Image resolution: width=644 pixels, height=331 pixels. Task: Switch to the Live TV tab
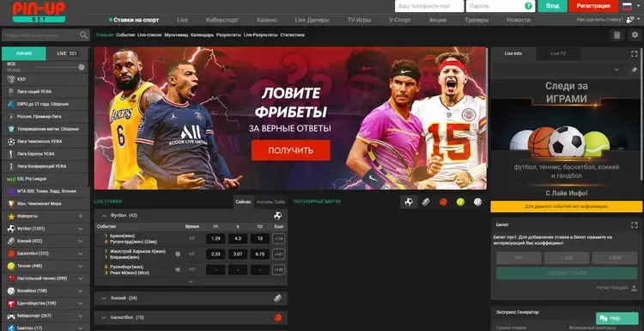click(558, 54)
